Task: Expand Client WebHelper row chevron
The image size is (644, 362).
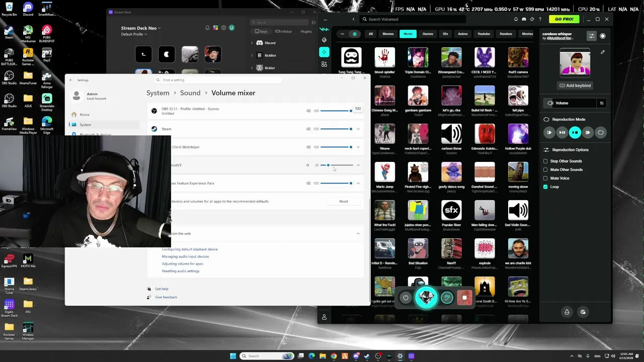Action: (358, 147)
